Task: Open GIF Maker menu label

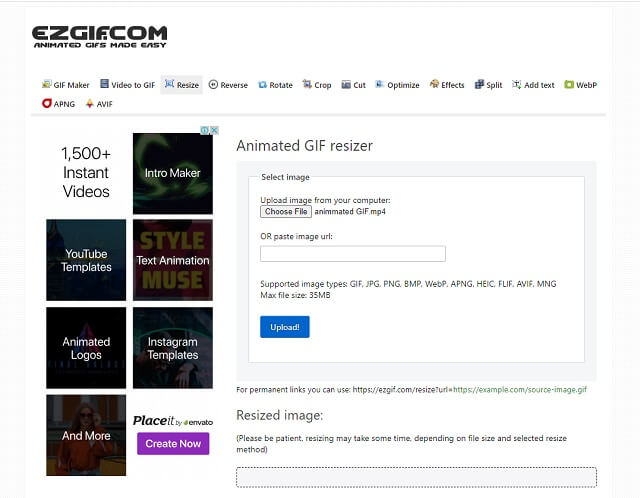Action: 71,85
